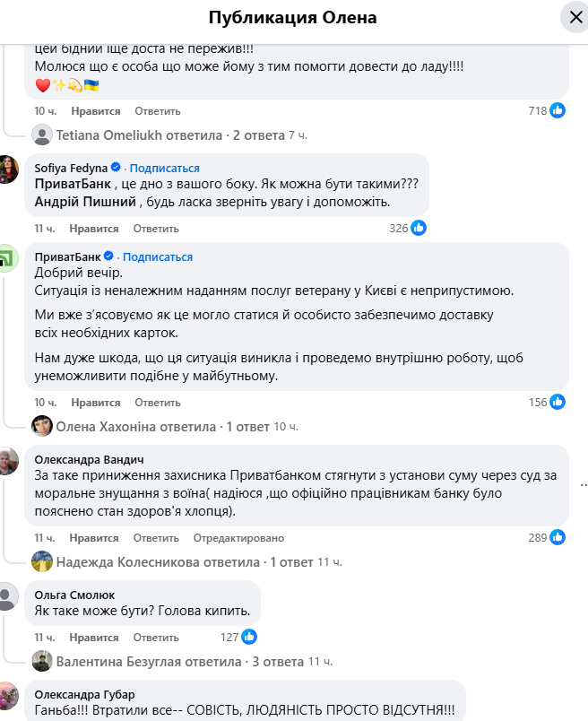Click the like icon next to 156 reactions
The height and width of the screenshot is (721, 588).
tap(558, 403)
